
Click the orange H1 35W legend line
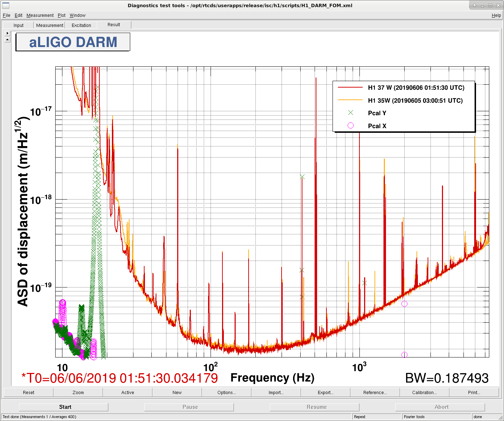point(350,100)
